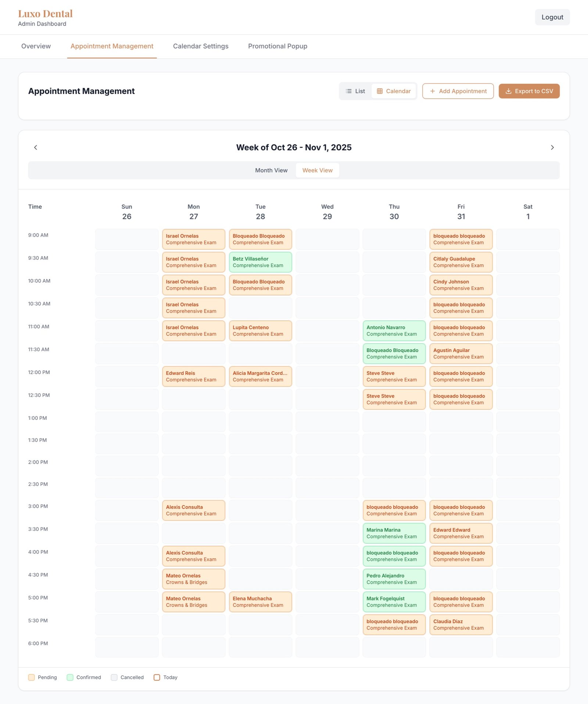Switch to List view using the list icon

[355, 91]
